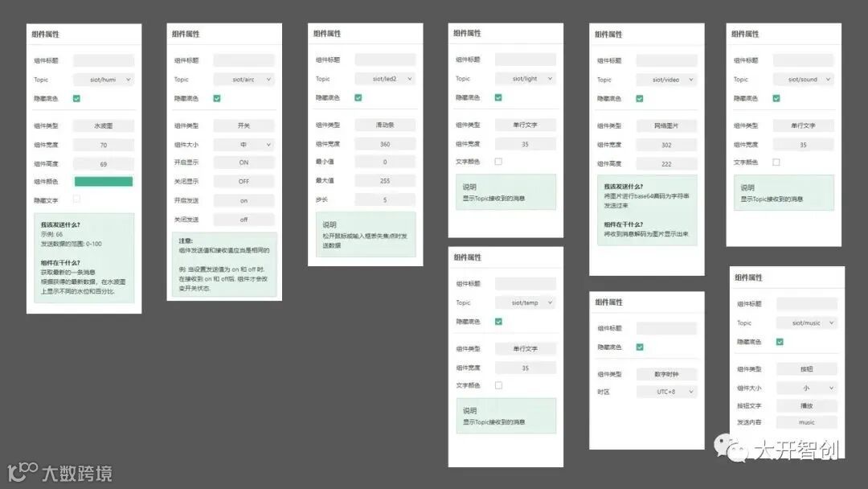Screen dimensions: 868x489
Task: Edit 组件宽度 35 in siot/temp panel
Action: pyautogui.click(x=526, y=368)
